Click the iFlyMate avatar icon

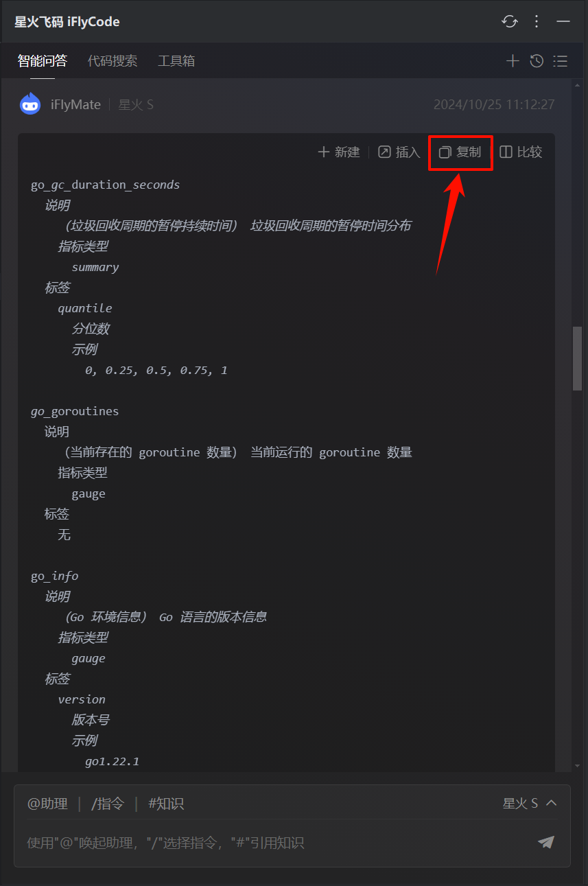30,104
